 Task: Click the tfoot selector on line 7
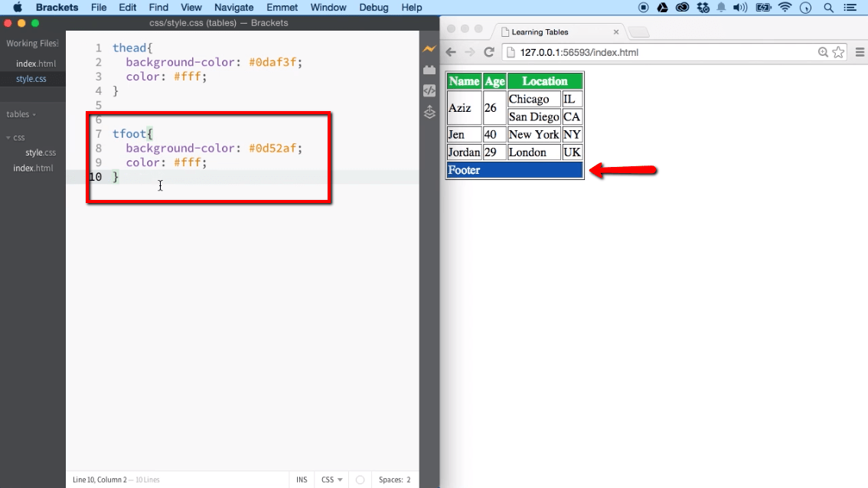pyautogui.click(x=129, y=133)
